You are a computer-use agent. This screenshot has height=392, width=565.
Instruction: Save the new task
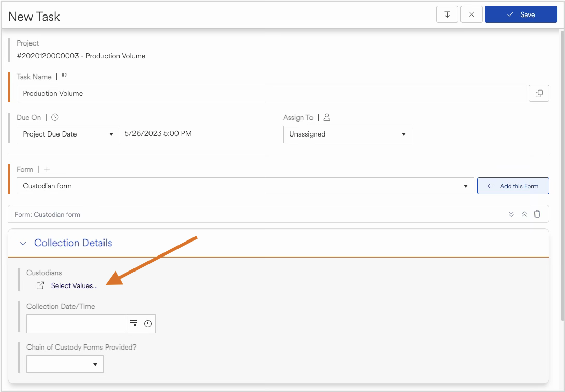(521, 14)
